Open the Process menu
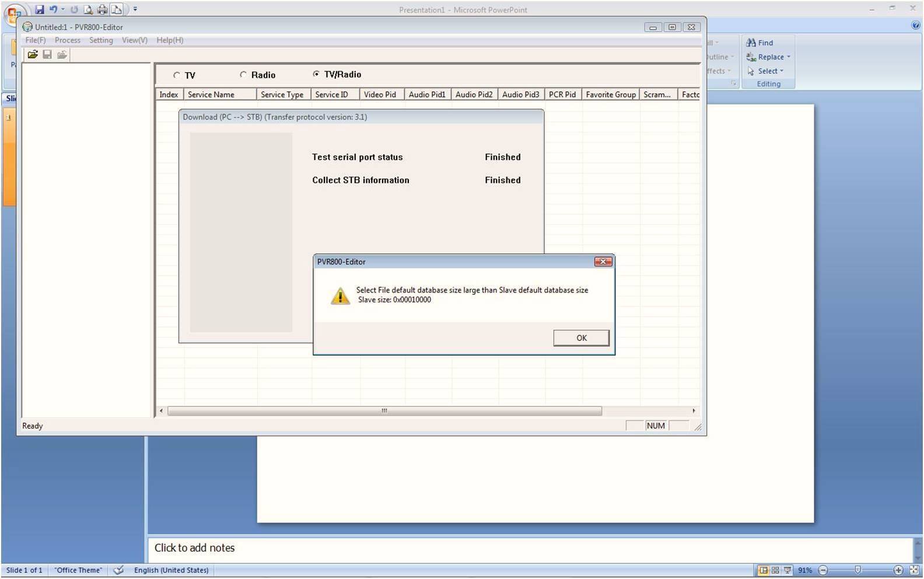This screenshot has height=579, width=924. click(x=68, y=40)
